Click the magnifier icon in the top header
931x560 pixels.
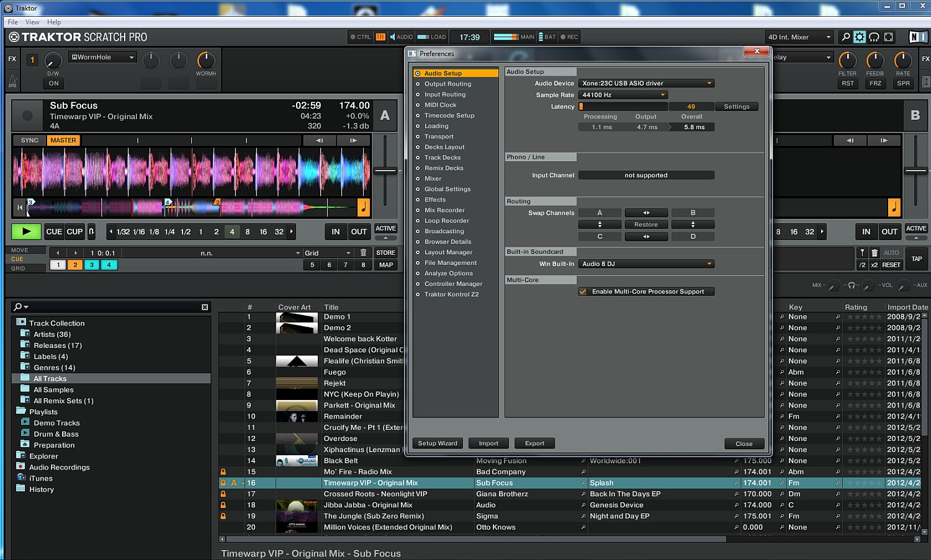[845, 37]
